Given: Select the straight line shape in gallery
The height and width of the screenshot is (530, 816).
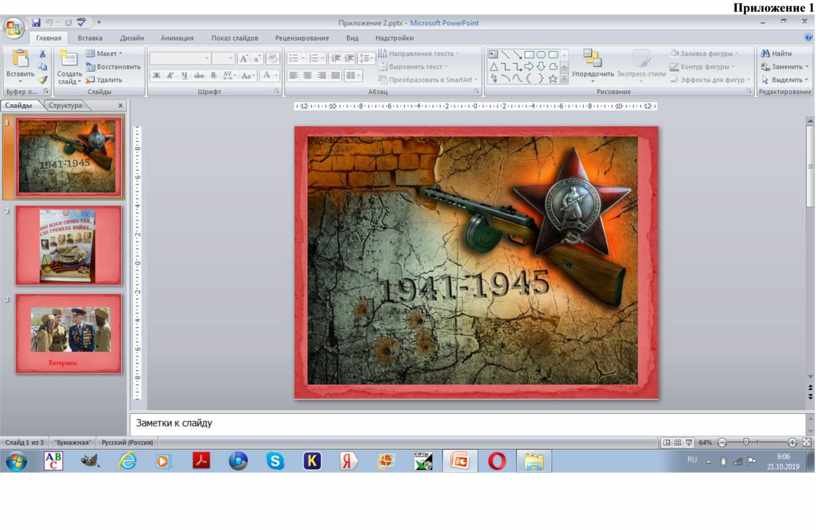Looking at the screenshot, I should (505, 54).
